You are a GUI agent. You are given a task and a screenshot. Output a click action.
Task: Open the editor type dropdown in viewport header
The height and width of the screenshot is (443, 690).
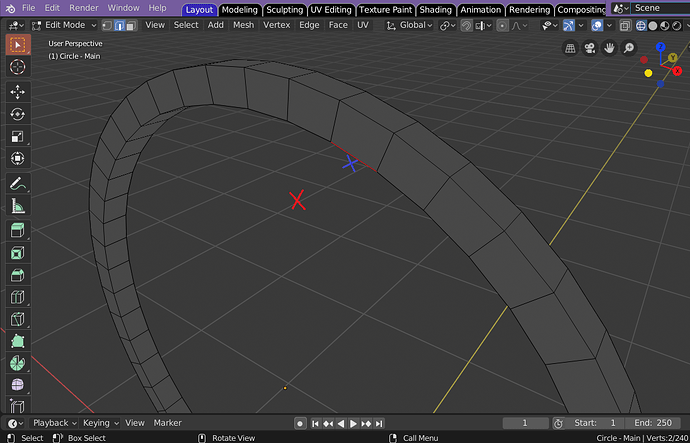pos(17,26)
